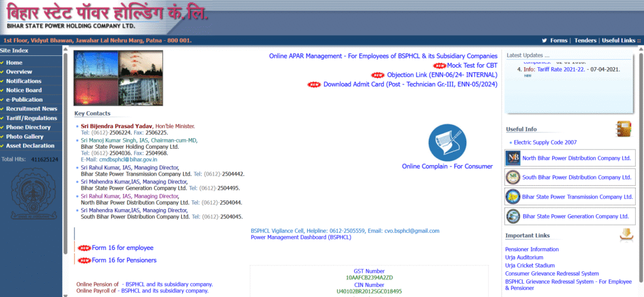644x297 pixels.
Task: Open the Online Complain pen-and-paper icon
Action: [x=447, y=143]
